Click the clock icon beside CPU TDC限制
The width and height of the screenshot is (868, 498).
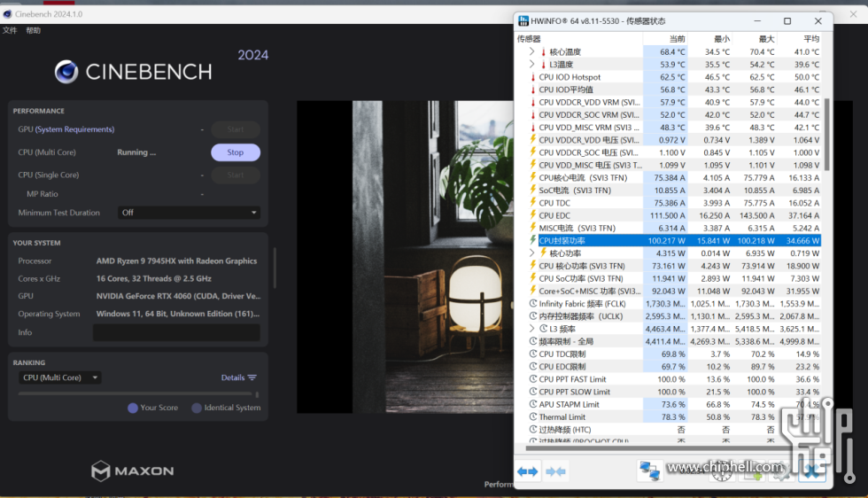tap(533, 354)
